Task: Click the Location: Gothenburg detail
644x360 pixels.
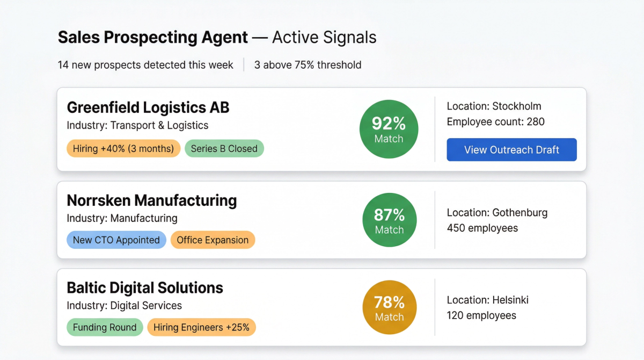Action: click(497, 212)
